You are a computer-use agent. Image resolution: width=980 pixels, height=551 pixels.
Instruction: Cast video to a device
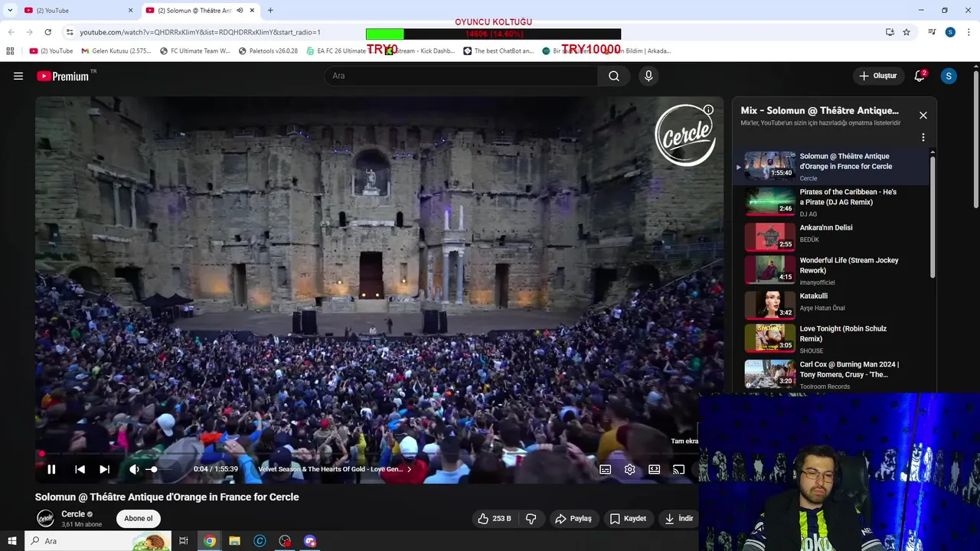tap(678, 469)
